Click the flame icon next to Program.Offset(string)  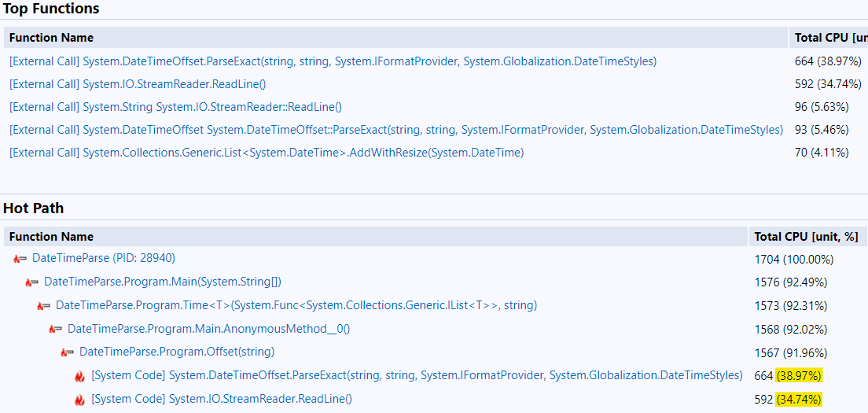click(67, 352)
